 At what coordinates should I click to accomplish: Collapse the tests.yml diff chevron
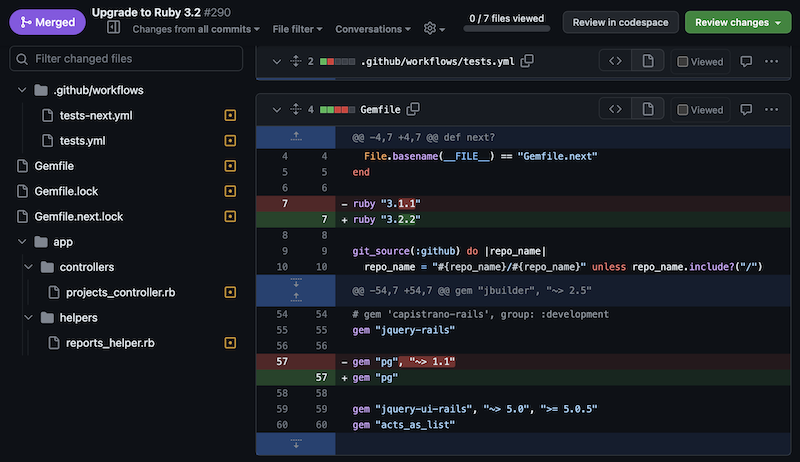pyautogui.click(x=277, y=62)
